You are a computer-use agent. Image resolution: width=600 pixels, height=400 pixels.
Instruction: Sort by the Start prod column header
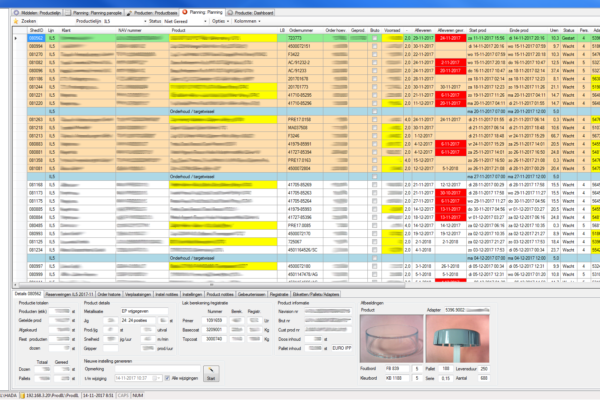486,30
